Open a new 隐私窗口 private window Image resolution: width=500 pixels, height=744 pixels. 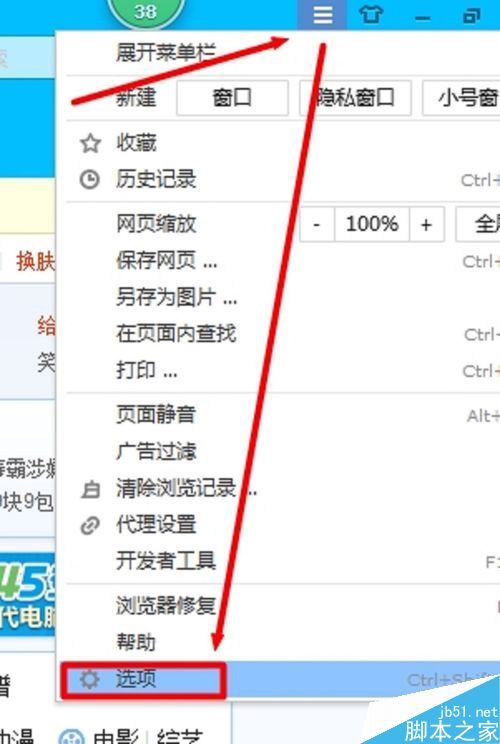pos(355,98)
